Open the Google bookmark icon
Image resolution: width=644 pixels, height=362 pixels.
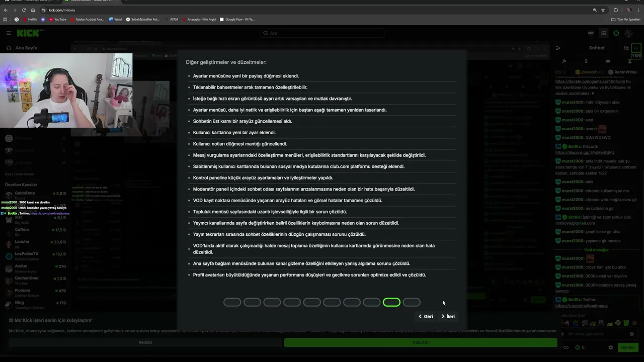(17, 20)
